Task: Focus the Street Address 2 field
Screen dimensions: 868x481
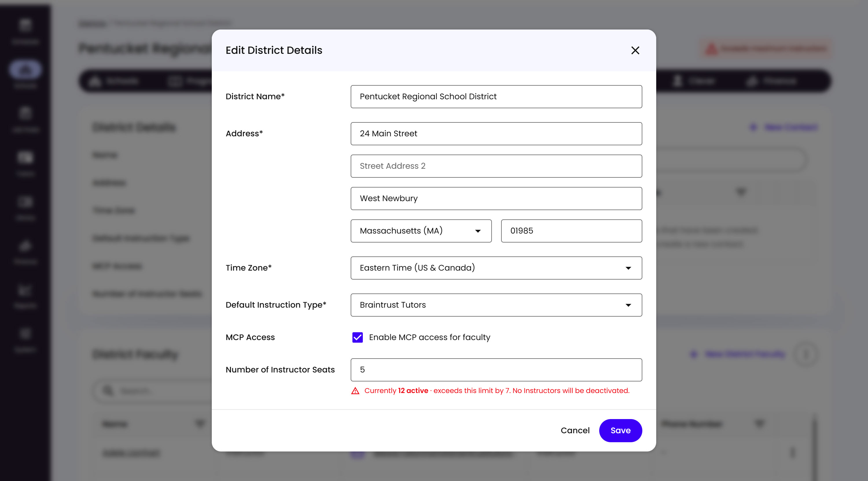Action: point(496,166)
